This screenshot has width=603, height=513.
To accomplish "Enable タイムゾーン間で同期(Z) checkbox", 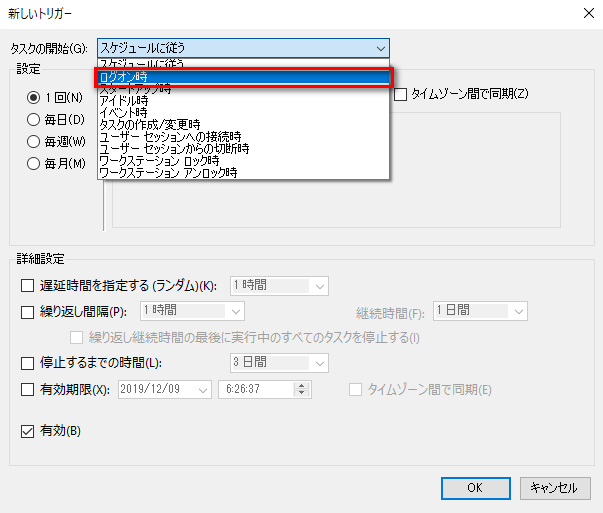I will click(x=401, y=94).
